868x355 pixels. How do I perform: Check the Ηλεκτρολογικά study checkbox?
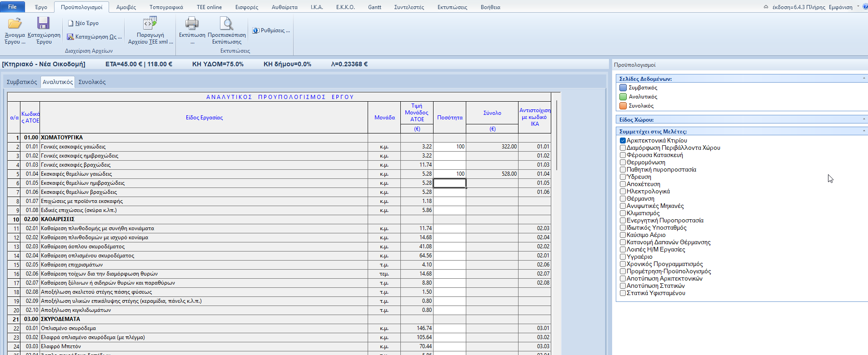point(623,192)
